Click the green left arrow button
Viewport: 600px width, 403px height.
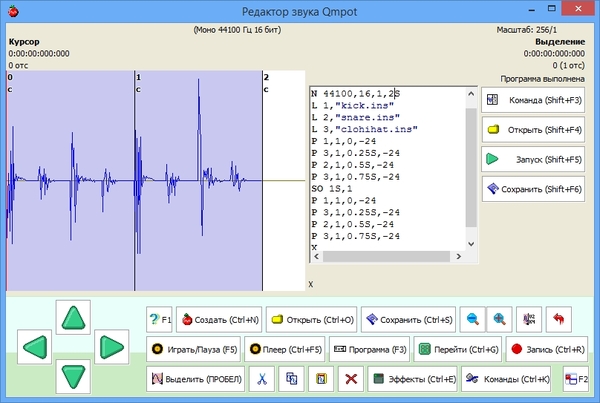point(36,349)
